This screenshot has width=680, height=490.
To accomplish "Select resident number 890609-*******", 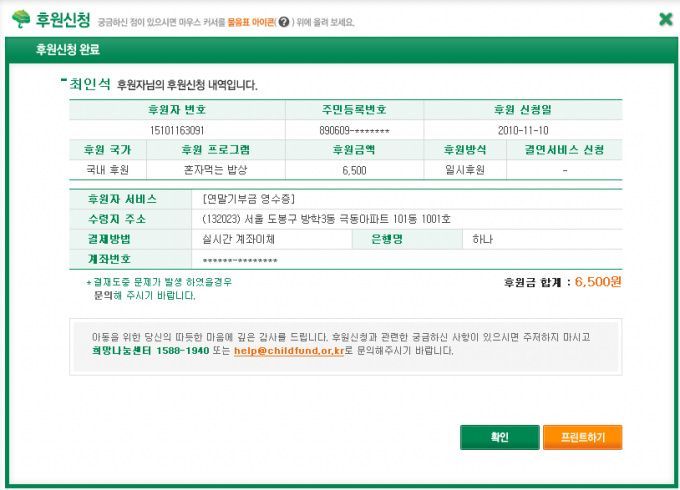I will 354,131.
